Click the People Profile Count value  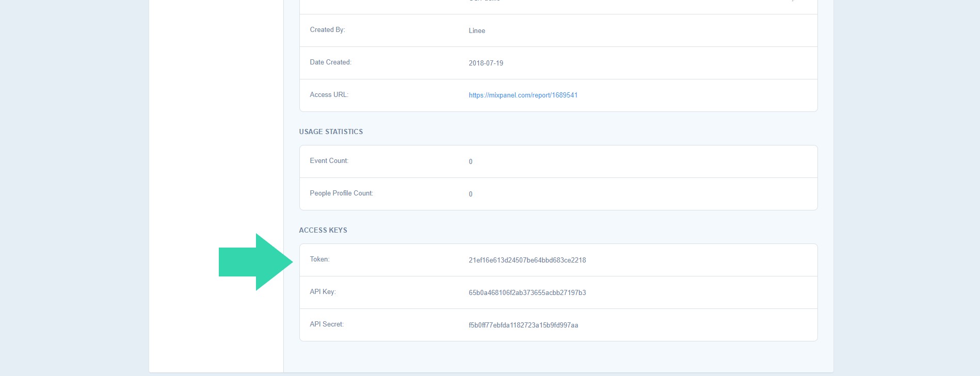470,194
